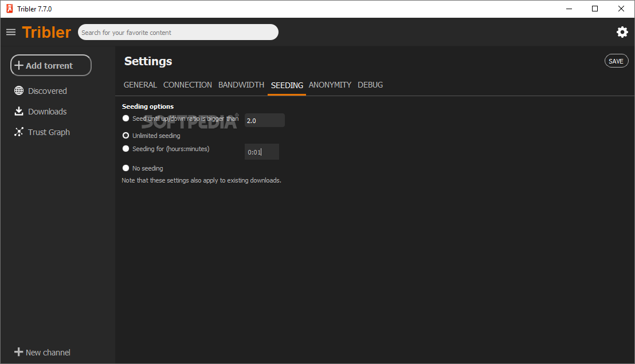The width and height of the screenshot is (635, 364).
Task: Select Seeding for (hours:minutes) option
Action: pos(126,149)
